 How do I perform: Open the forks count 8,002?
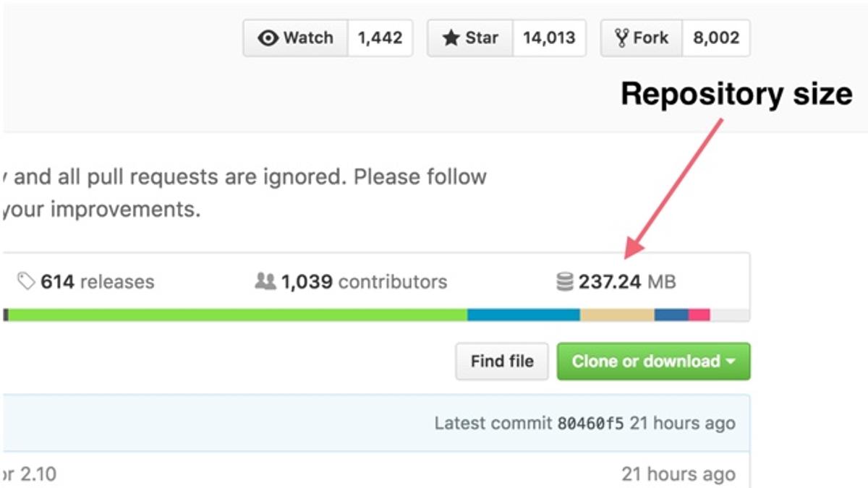pyautogui.click(x=715, y=38)
